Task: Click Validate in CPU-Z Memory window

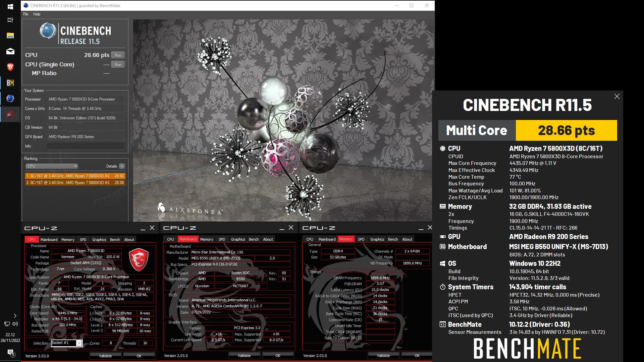Action: (383, 356)
